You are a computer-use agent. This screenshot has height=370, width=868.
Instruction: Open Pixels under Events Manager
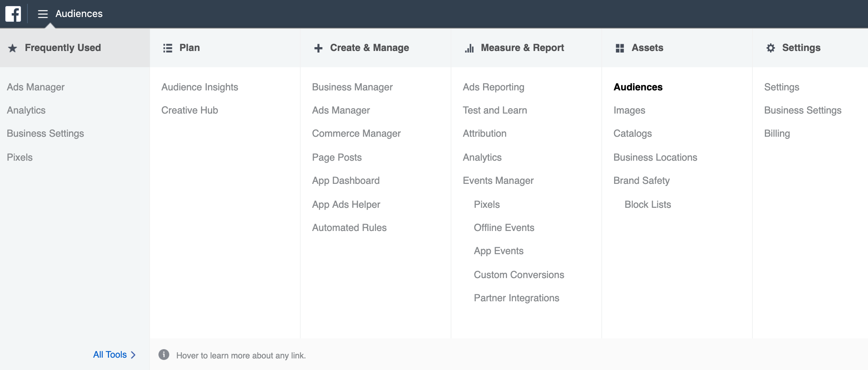tap(487, 204)
